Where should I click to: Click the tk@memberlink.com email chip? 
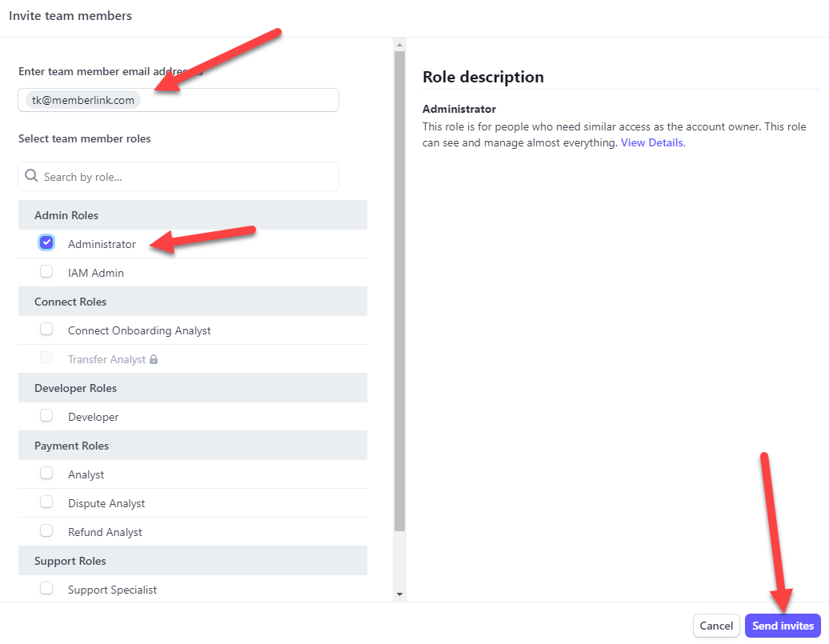(83, 100)
